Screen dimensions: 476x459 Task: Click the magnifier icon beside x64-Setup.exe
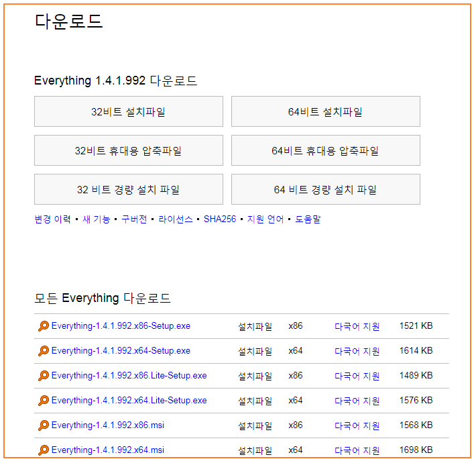click(44, 351)
